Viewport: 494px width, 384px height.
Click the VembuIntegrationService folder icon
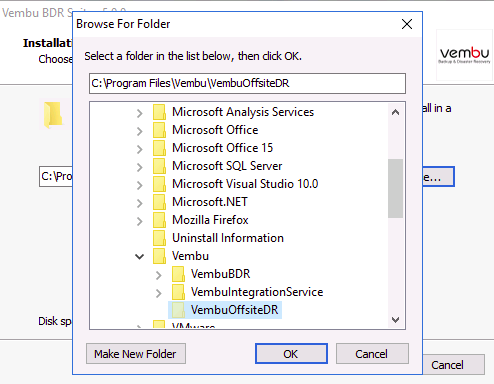click(x=178, y=292)
